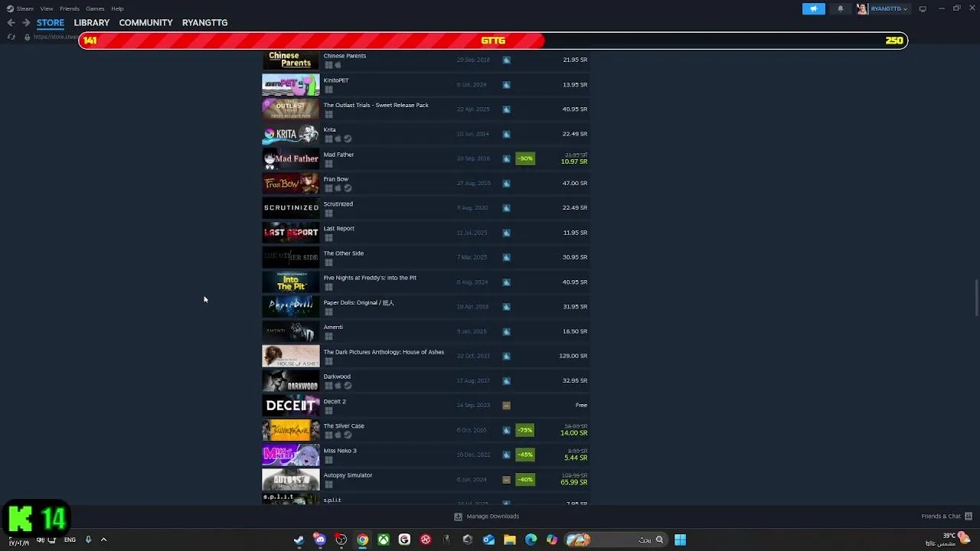Click the taskbar microphone icon
Viewport: 980px width, 551px height.
(88, 540)
